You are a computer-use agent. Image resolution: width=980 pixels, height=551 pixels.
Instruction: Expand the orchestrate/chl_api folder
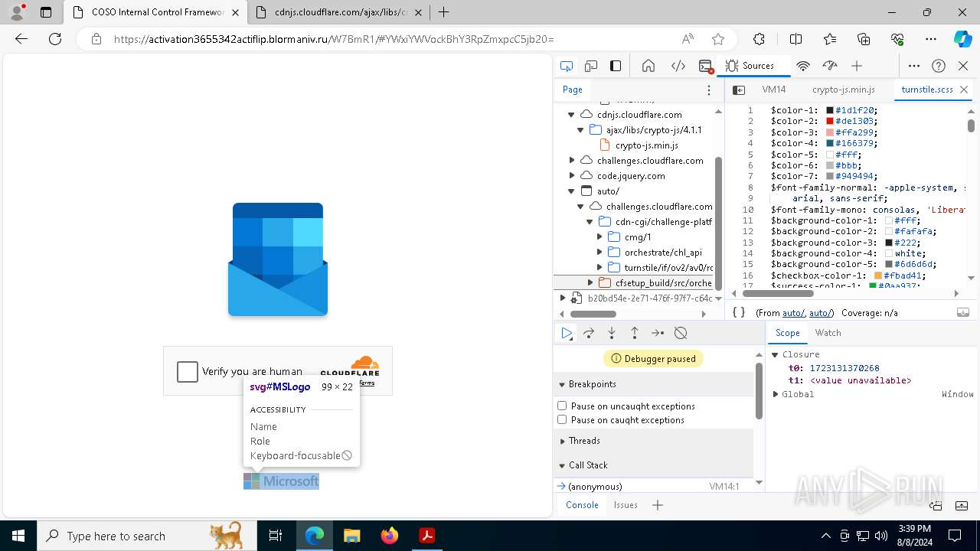pyautogui.click(x=600, y=252)
